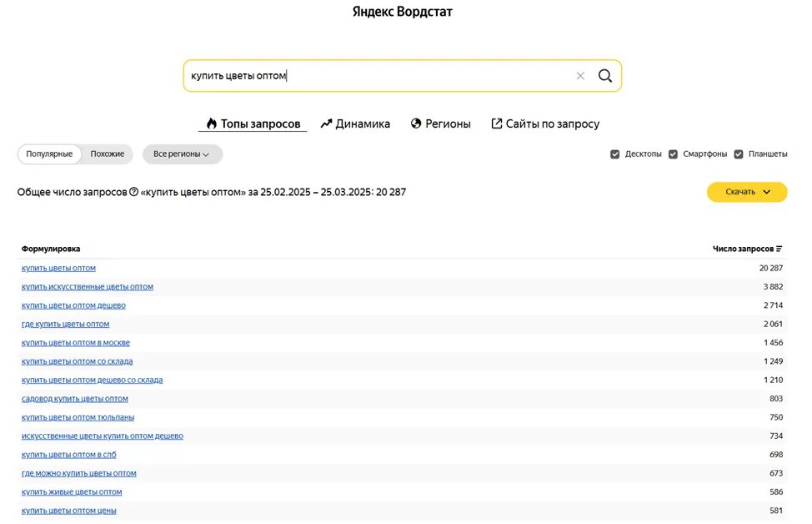The width and height of the screenshot is (812, 524).
Task: Click the magnifying glass search icon
Action: (x=605, y=76)
